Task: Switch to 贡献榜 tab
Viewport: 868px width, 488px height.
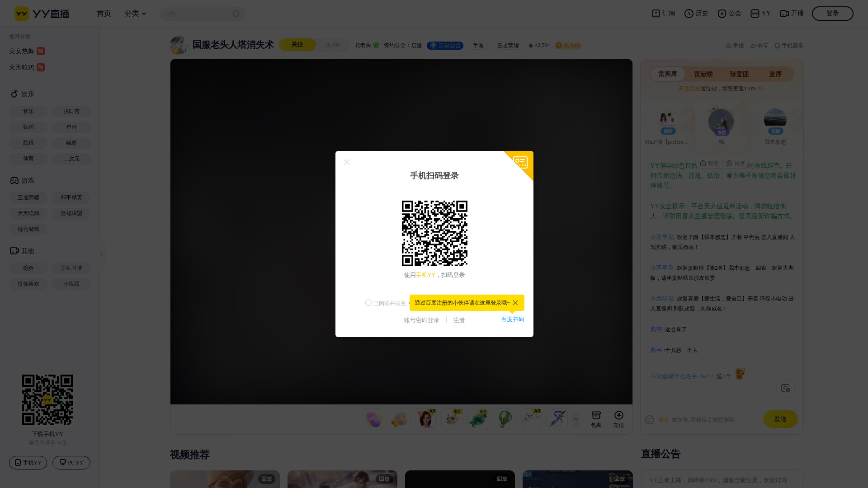Action: click(x=703, y=74)
